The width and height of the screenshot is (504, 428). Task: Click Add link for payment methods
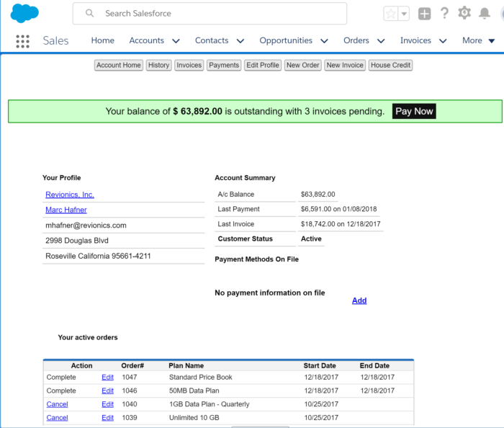[359, 300]
